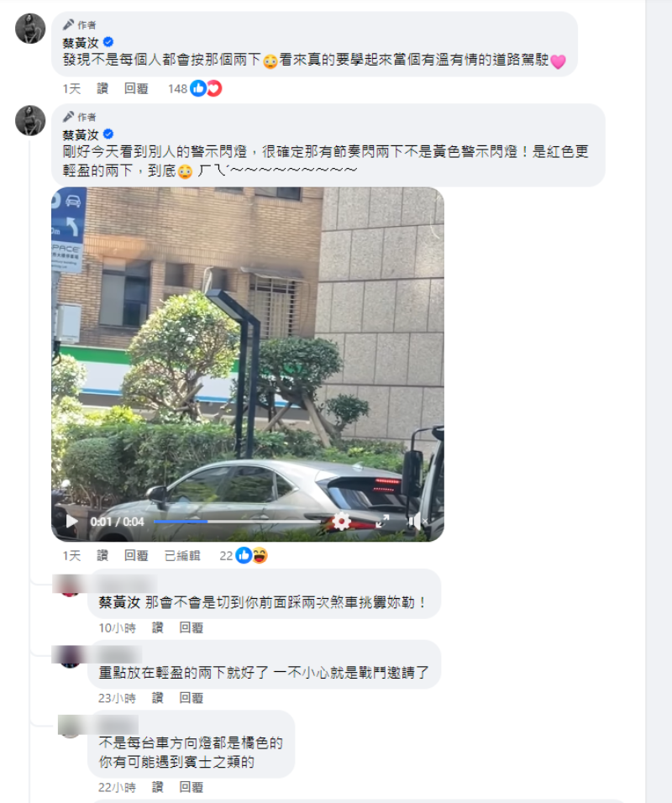Open like reaction icon on 148 count

click(x=197, y=88)
